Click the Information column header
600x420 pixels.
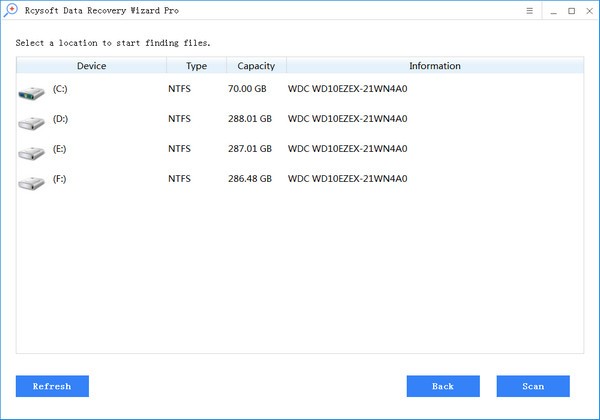click(435, 65)
